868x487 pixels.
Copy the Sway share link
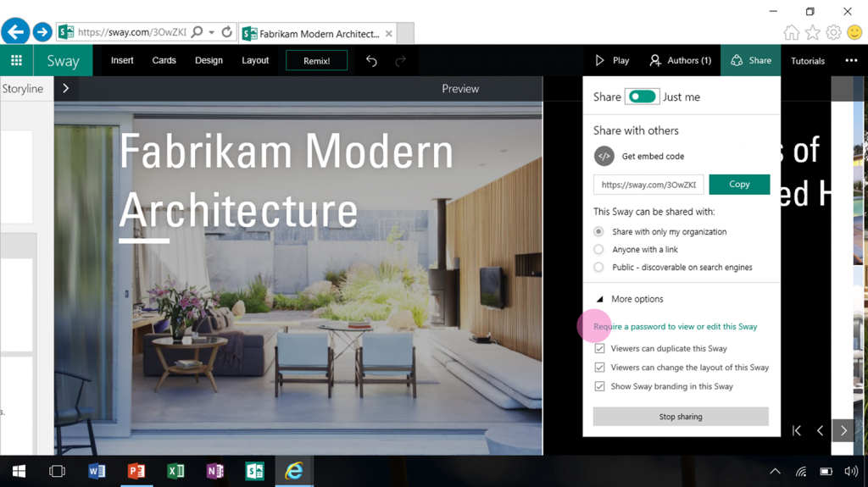tap(739, 185)
